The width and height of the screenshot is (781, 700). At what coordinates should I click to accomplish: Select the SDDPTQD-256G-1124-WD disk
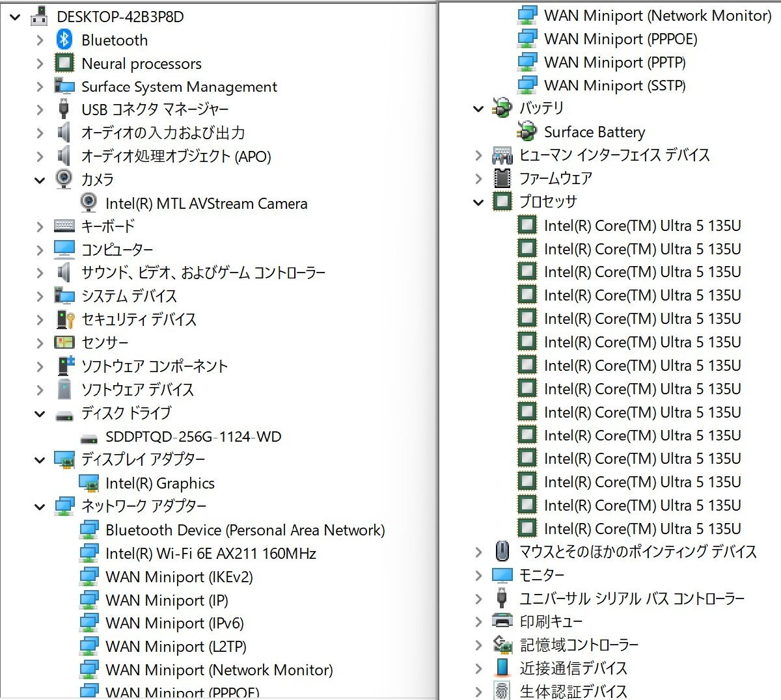click(x=193, y=437)
